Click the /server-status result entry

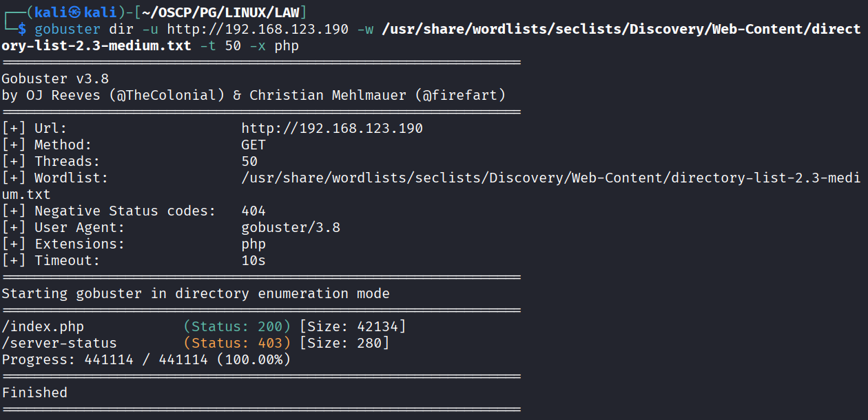(59, 343)
